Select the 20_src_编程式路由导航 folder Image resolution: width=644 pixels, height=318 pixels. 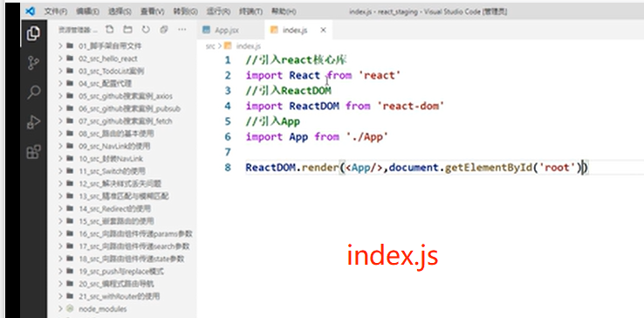116,284
